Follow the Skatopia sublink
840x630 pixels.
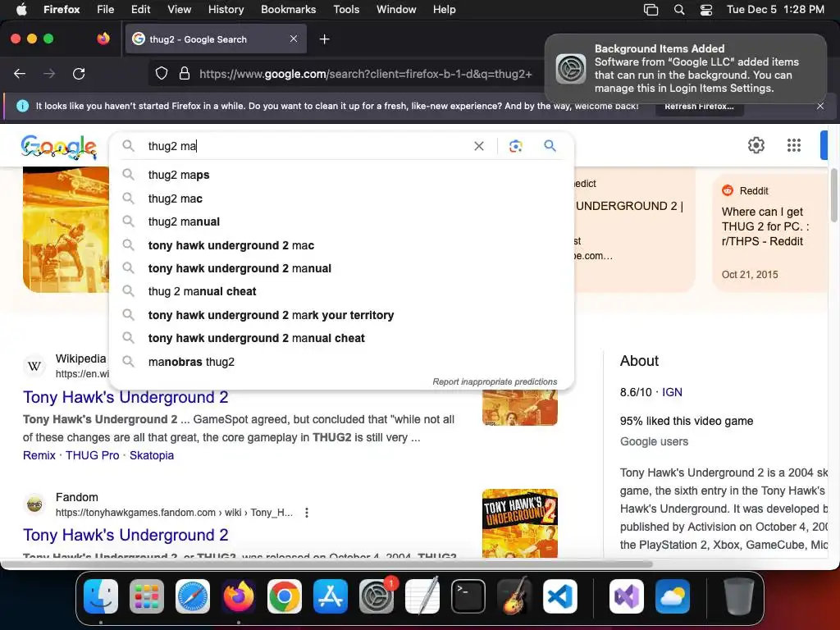coord(152,455)
